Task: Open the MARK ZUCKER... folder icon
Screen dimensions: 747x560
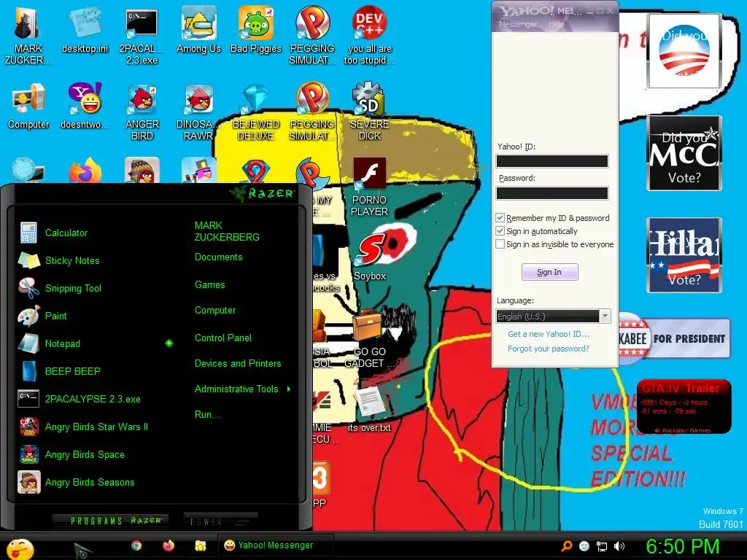Action: (28, 35)
